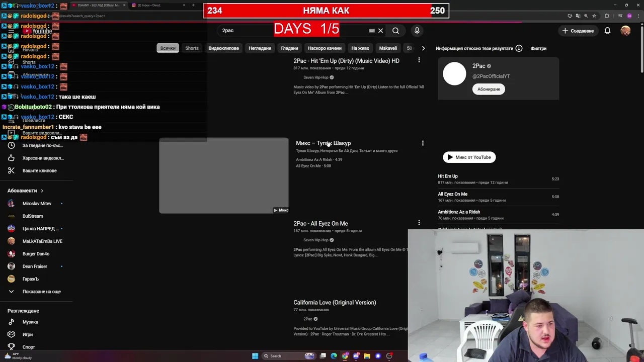Select the Негледани filter chip
Screen dimensions: 644x362
(260, 48)
